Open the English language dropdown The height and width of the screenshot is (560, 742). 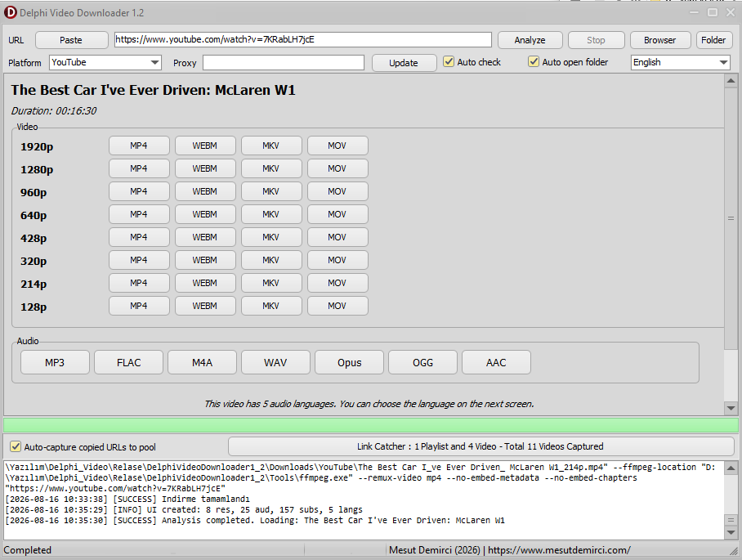click(x=680, y=62)
